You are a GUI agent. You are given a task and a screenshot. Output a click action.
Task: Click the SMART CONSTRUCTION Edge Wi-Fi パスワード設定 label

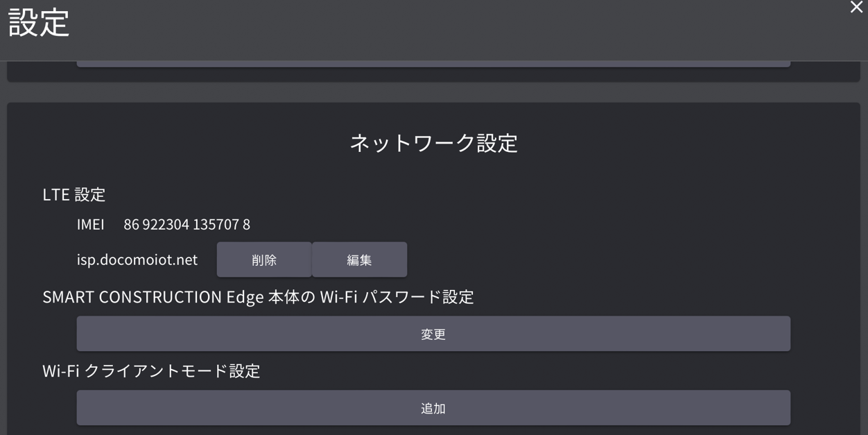[258, 297]
